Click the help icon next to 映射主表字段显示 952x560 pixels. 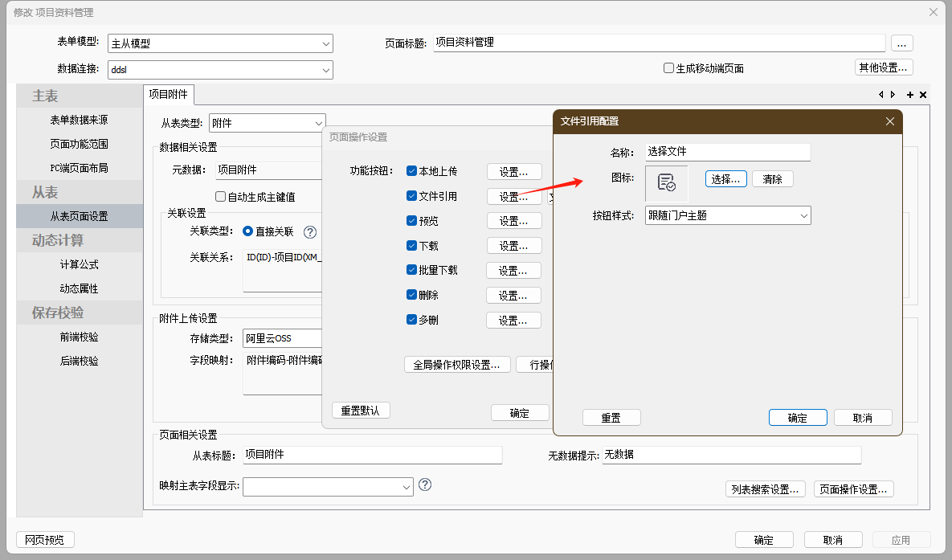pos(426,484)
